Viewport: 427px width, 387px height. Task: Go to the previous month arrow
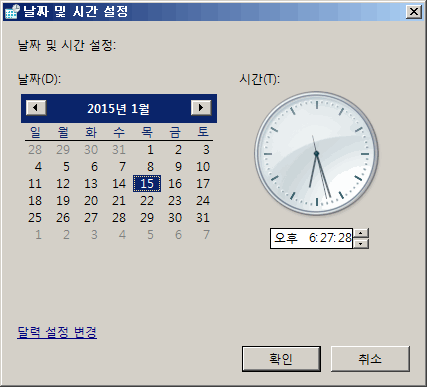36,108
